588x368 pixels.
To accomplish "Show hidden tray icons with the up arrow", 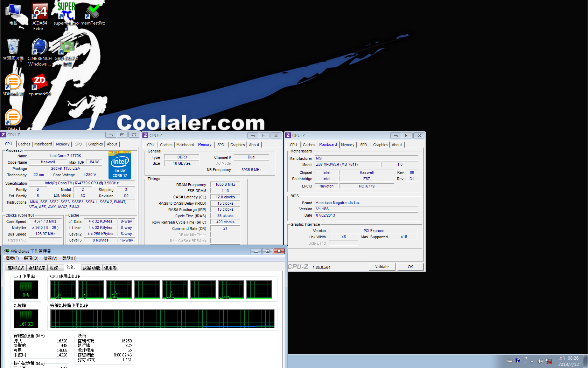I will click(532, 361).
